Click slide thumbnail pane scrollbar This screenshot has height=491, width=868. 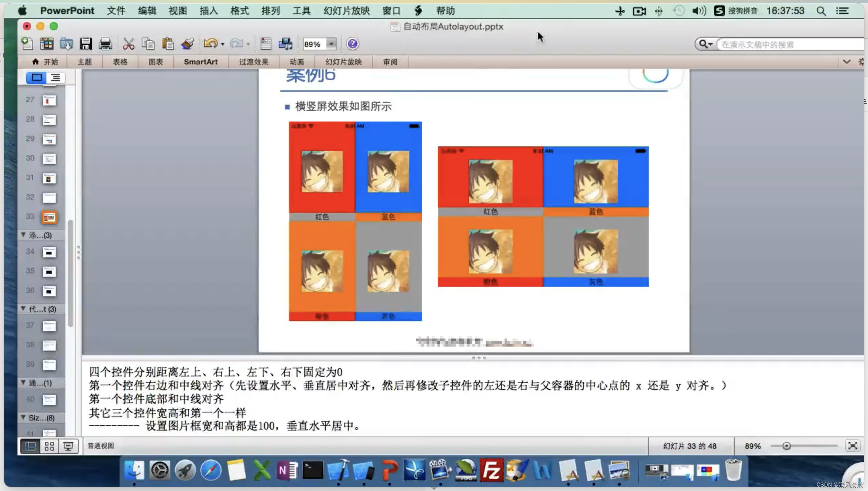(x=71, y=273)
